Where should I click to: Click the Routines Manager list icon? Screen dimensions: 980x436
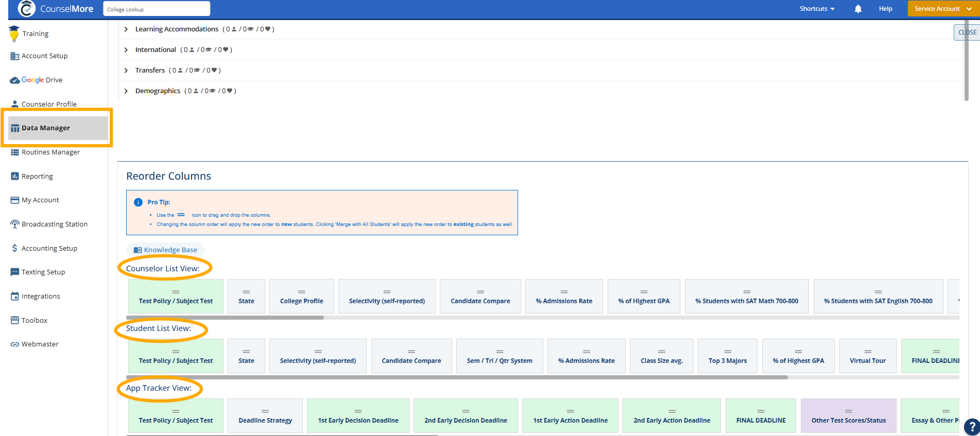pos(15,152)
